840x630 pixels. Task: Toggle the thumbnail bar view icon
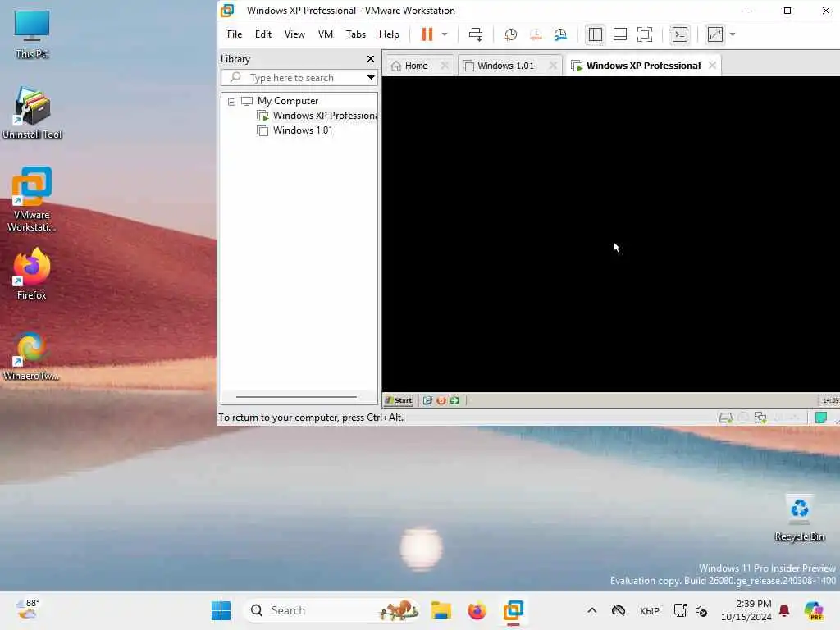pos(620,34)
